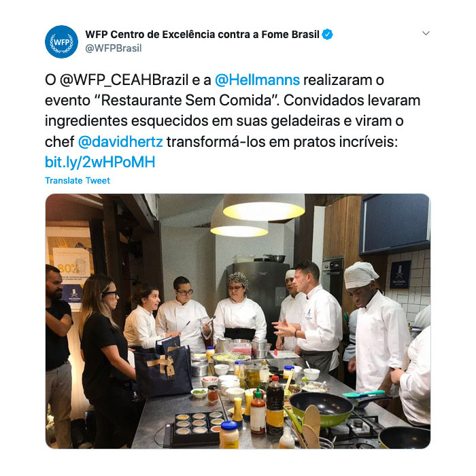Click the blue verified badge icon
Viewport: 476px width, 476px height.
pyautogui.click(x=327, y=34)
